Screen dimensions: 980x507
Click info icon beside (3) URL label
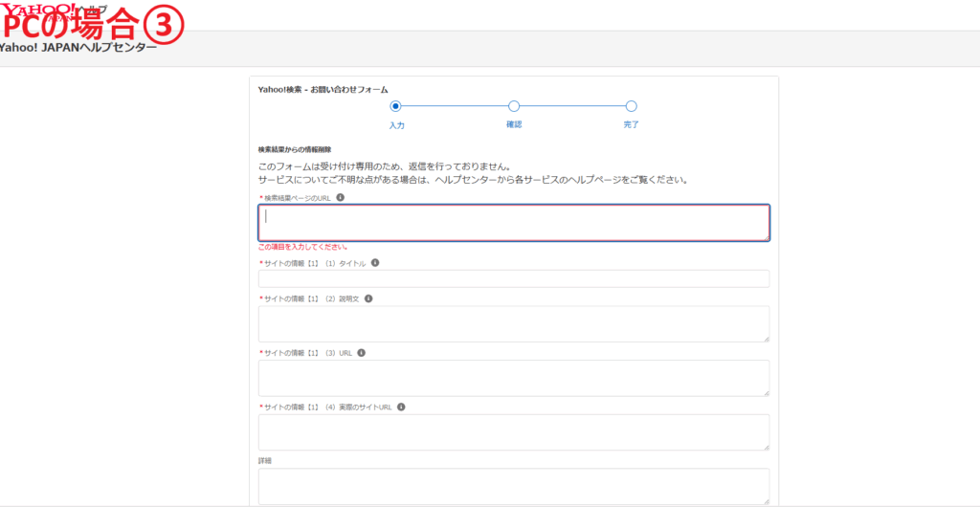(361, 353)
